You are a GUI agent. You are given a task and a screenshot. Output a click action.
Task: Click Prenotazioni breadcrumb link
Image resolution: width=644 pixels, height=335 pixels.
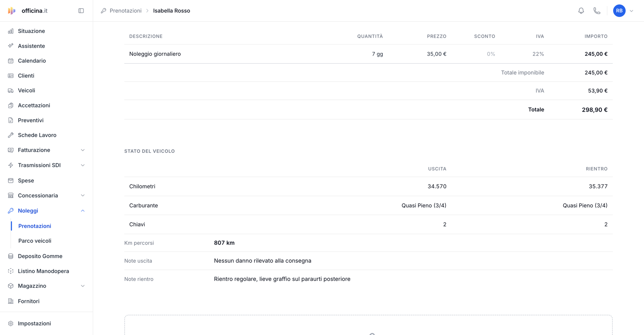(125, 11)
